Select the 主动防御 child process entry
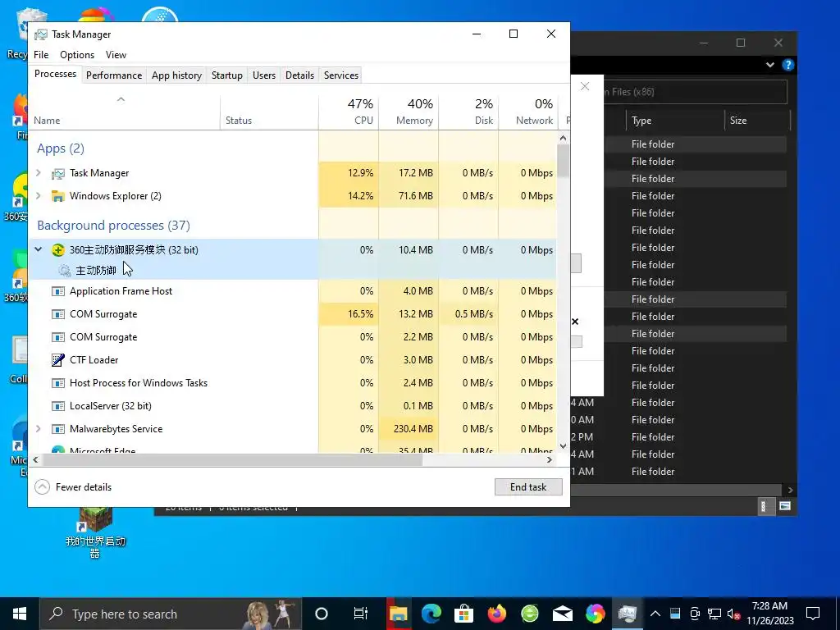Screen dimensions: 840x630 pyautogui.click(x=96, y=270)
